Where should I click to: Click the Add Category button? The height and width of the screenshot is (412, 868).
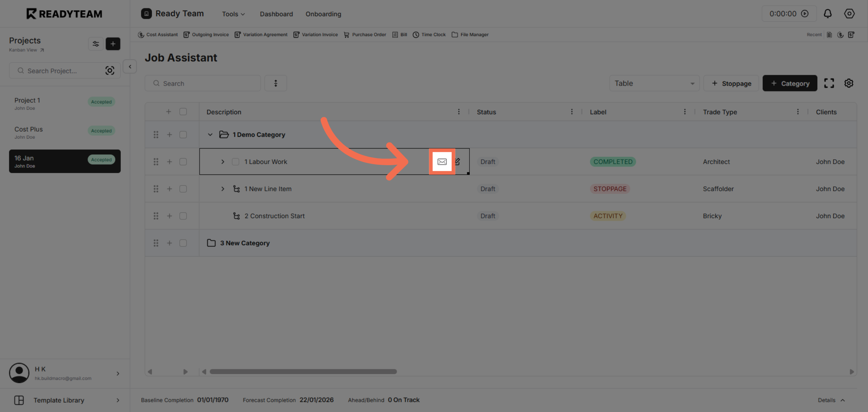point(790,83)
